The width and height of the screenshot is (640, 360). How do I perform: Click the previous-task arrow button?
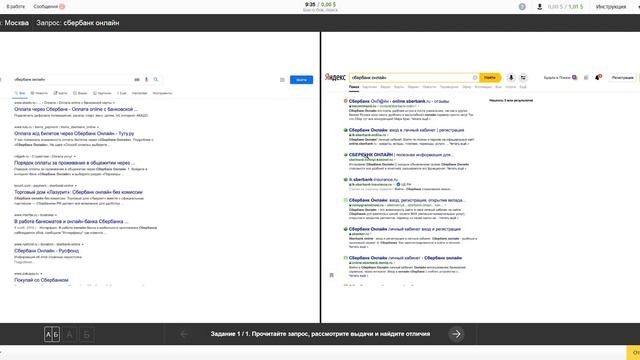(x=184, y=334)
